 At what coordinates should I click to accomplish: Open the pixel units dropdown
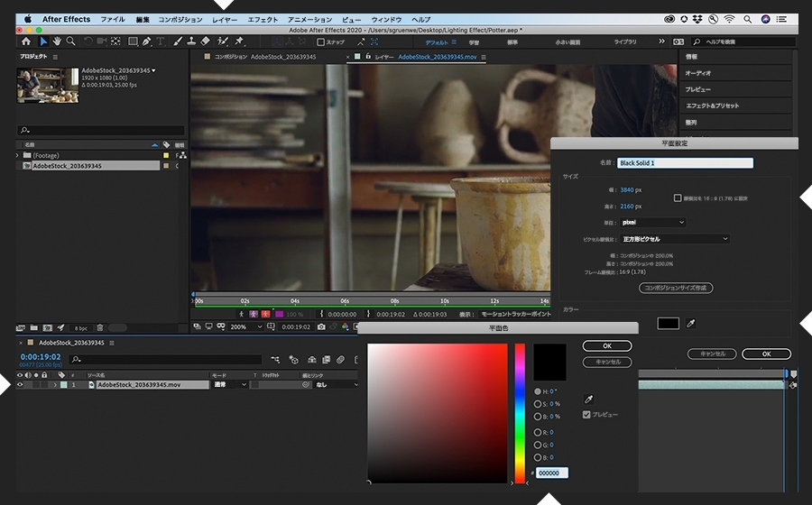(x=652, y=222)
